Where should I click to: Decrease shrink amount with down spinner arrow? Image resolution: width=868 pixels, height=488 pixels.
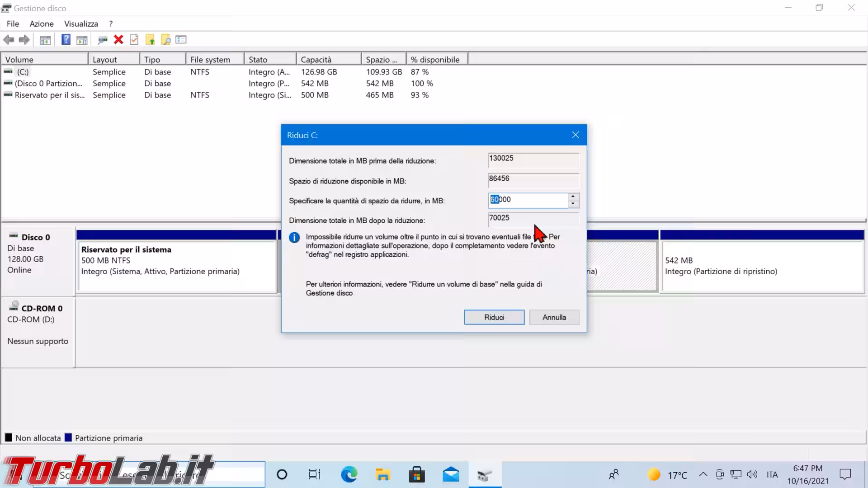coord(573,204)
